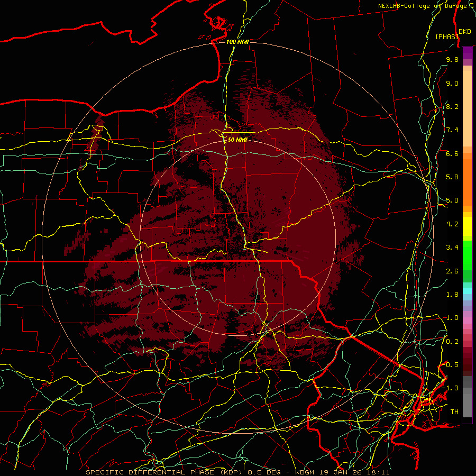Pick the light peach segment of the color bar
Screen dimensions: 476x476
tap(467, 108)
